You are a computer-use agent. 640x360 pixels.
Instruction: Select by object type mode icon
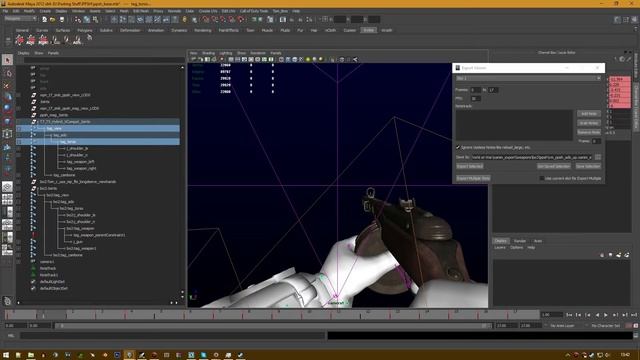(x=87, y=19)
